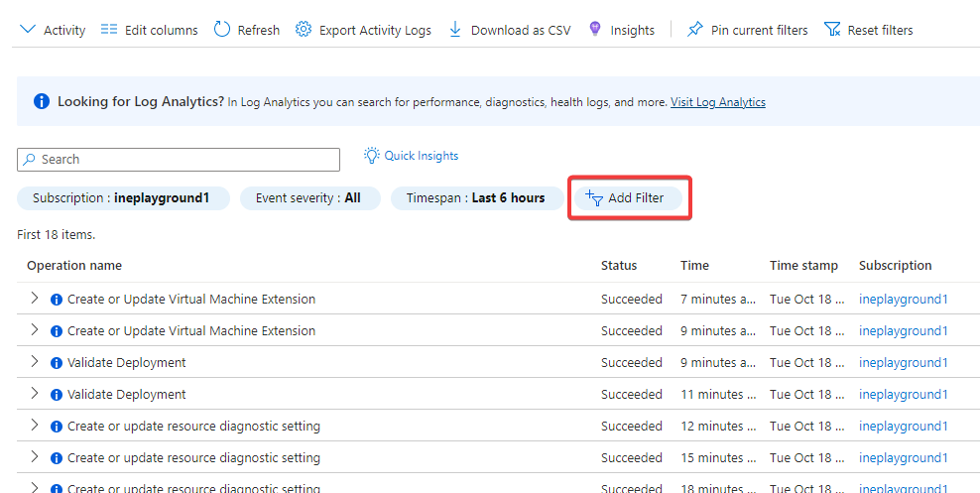Click the Edit columns icon
Screen dimensions: 980x493
[x=110, y=30]
